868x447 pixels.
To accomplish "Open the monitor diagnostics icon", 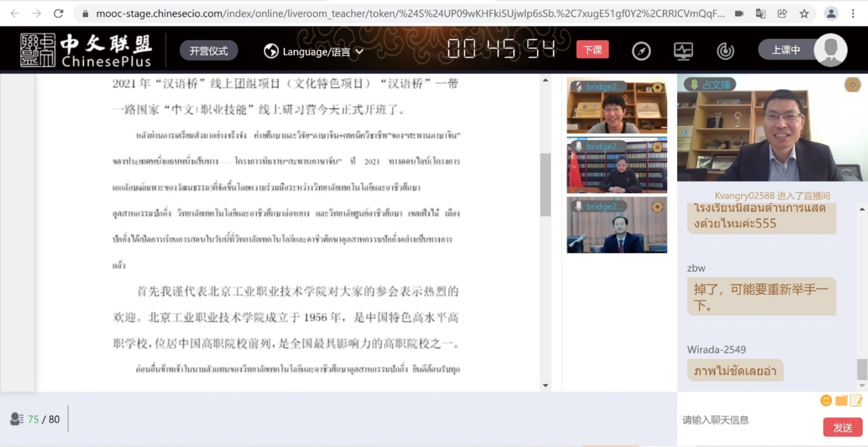I will click(683, 51).
